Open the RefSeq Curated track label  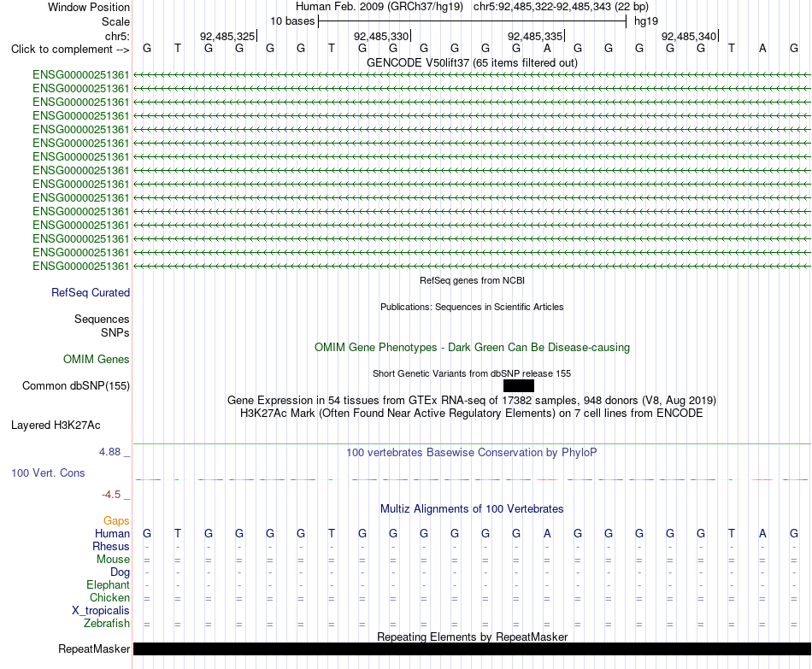click(x=90, y=292)
